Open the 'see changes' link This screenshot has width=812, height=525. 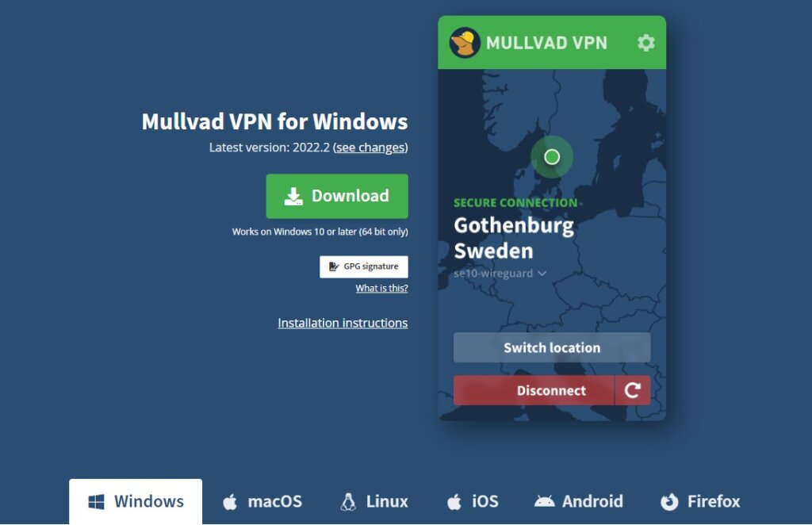(x=370, y=148)
